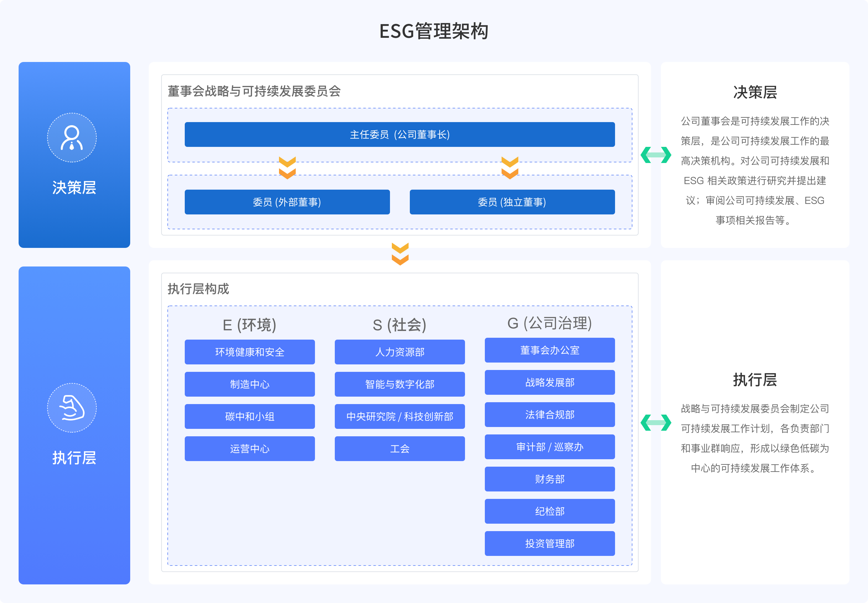Click the 人力资源部 department box
Viewport: 868px width, 603px height.
[x=400, y=352]
